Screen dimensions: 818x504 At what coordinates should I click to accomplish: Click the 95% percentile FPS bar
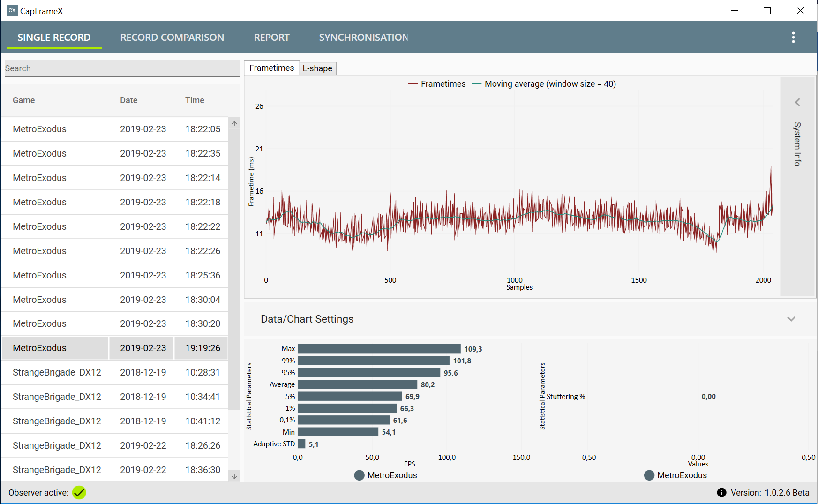(369, 373)
